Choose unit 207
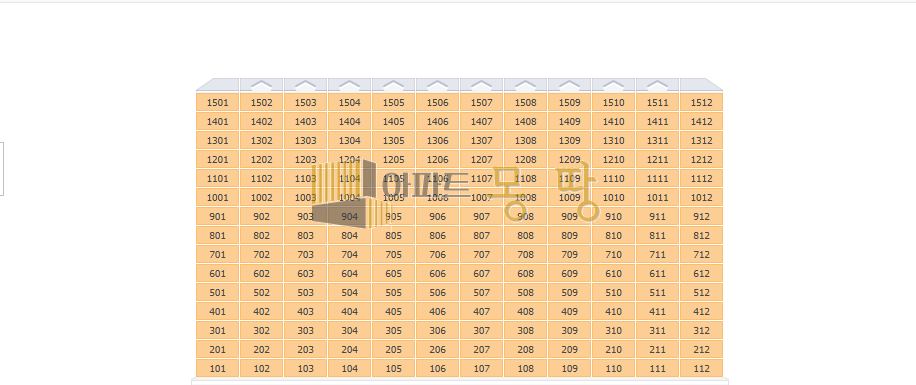The height and width of the screenshot is (385, 916). [481, 349]
